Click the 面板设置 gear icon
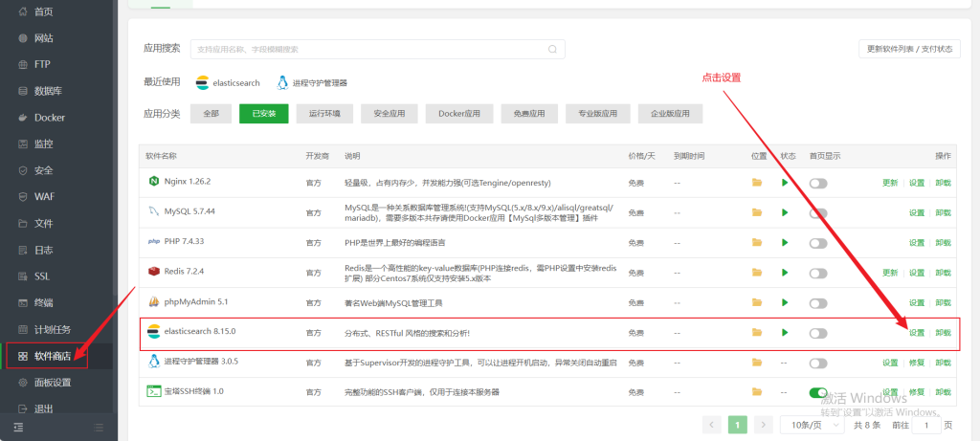This screenshot has width=980, height=441. tap(23, 383)
